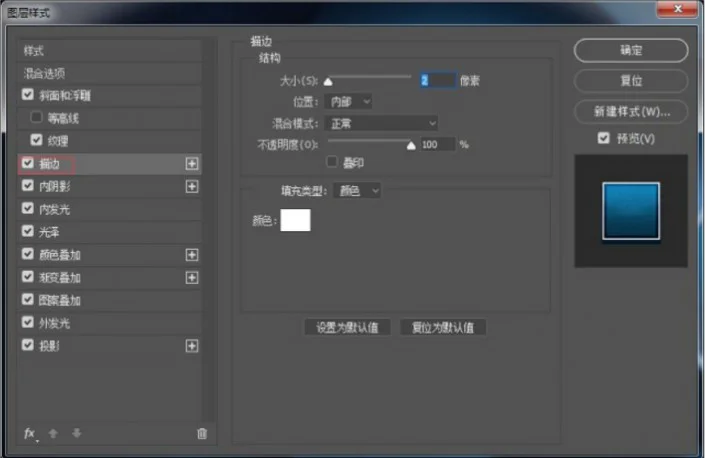The width and height of the screenshot is (705, 458).
Task: Move effect up with the up arrow icon
Action: tap(53, 433)
